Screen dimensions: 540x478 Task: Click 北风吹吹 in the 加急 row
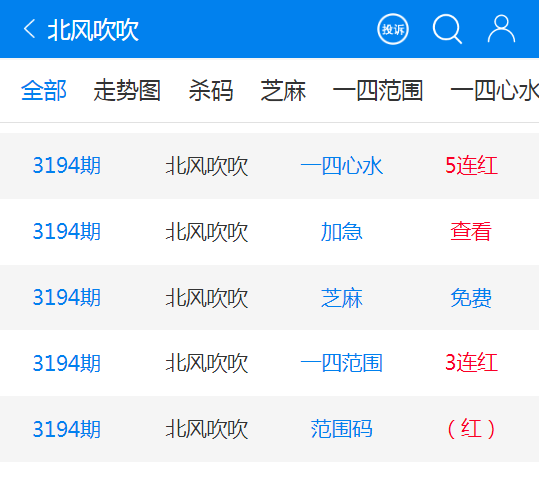point(207,232)
